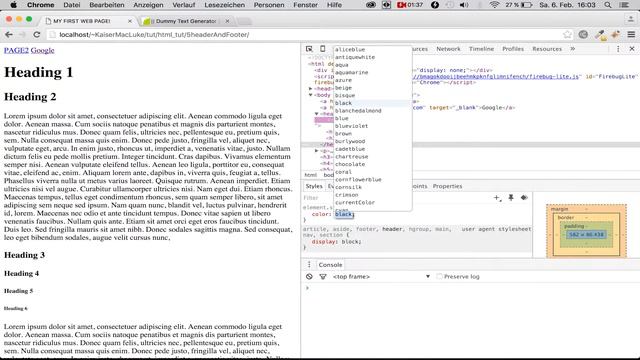This screenshot has height=360, width=640.
Task: Open the Properties sidebar tab
Action: pos(447,186)
